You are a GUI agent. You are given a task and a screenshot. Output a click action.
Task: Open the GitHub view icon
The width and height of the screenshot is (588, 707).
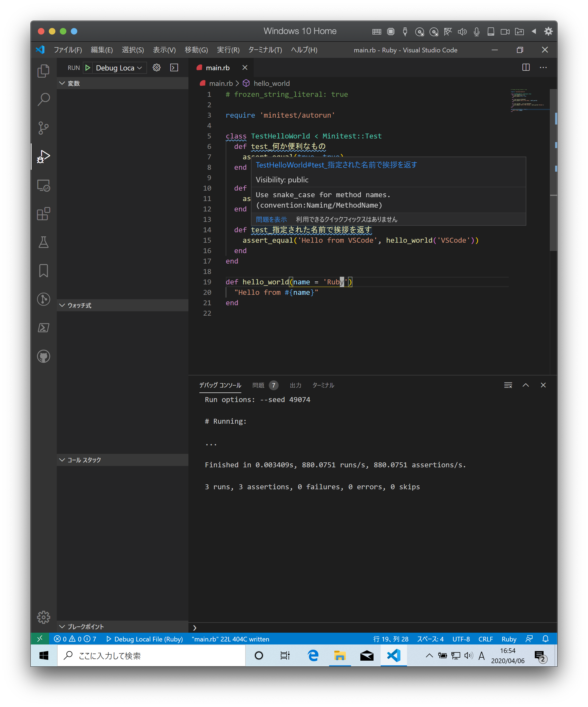click(x=43, y=356)
